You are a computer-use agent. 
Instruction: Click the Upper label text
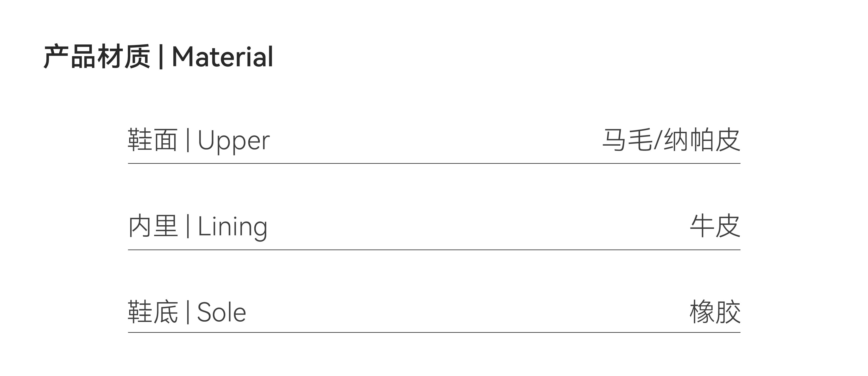coord(234,141)
